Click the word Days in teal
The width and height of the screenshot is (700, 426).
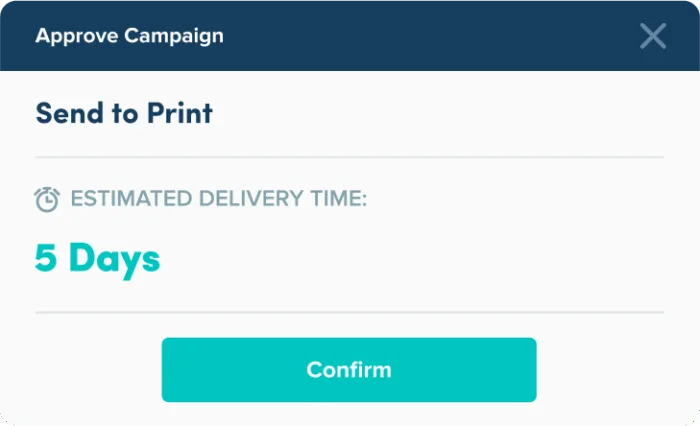point(114,259)
